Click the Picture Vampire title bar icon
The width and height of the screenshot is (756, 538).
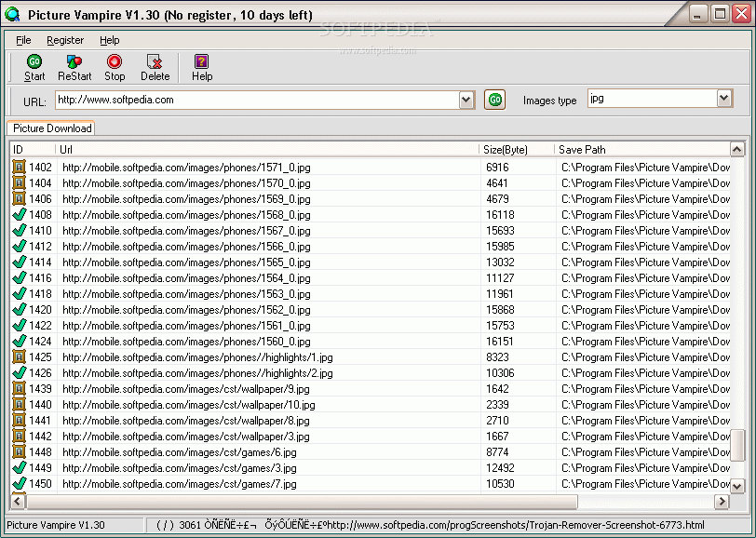[x=12, y=15]
